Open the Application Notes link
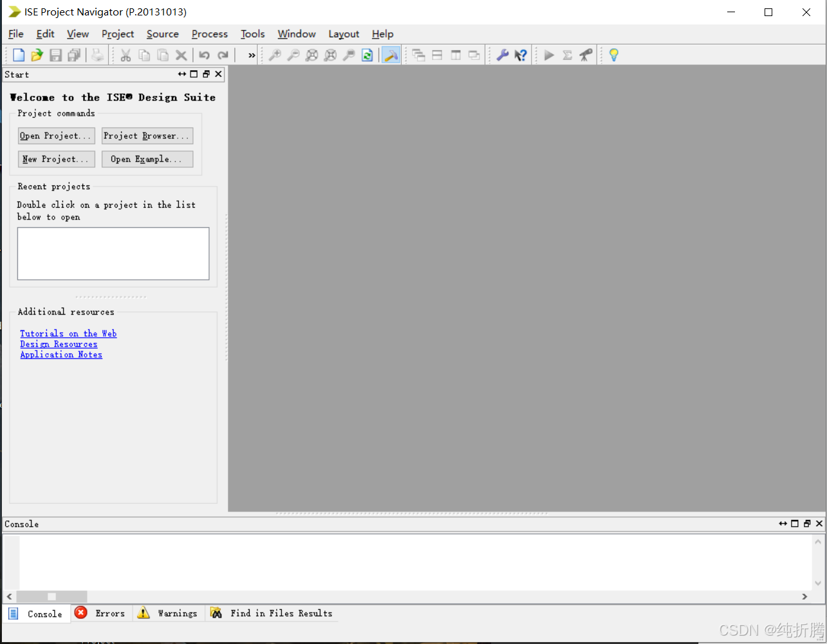This screenshot has height=644, width=827. 61,354
